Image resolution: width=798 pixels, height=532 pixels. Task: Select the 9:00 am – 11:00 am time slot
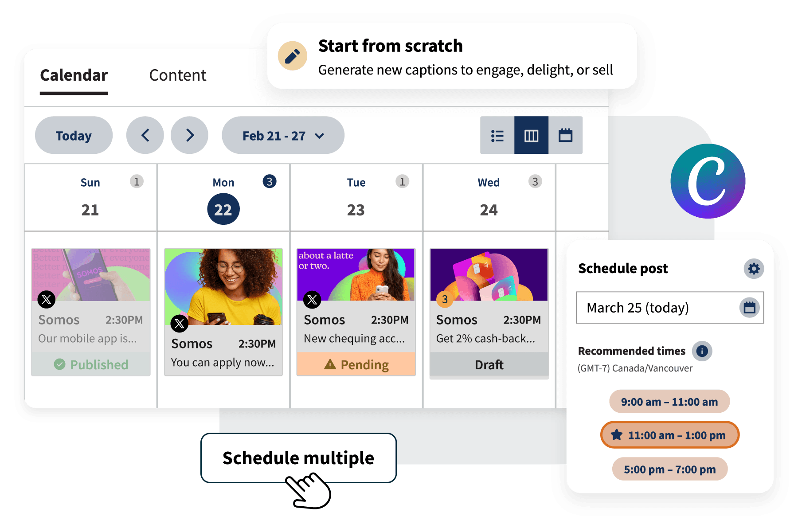669,402
